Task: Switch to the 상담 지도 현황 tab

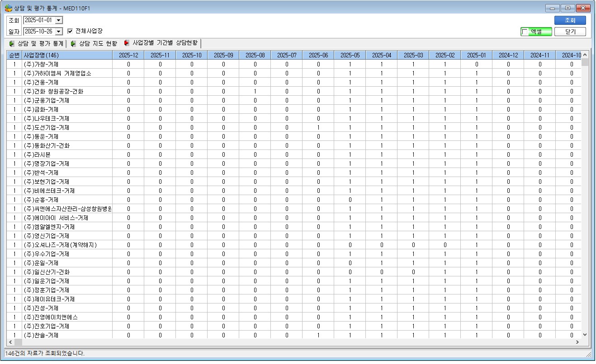Action: [94, 44]
